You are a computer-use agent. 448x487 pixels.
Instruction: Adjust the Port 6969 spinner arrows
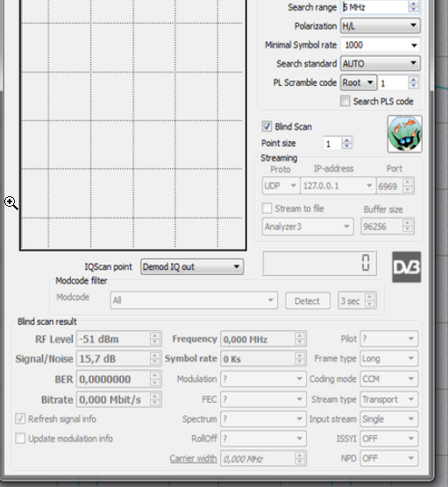click(x=408, y=186)
